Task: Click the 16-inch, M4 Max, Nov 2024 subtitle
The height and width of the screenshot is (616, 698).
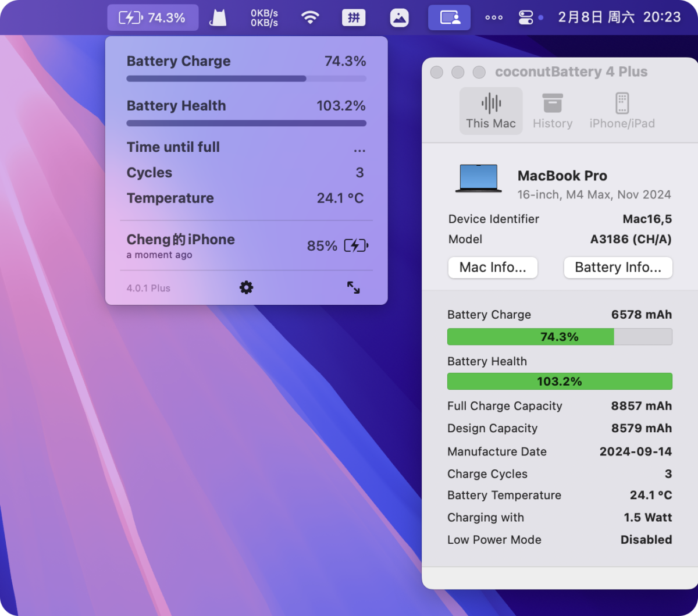Action: coord(594,194)
